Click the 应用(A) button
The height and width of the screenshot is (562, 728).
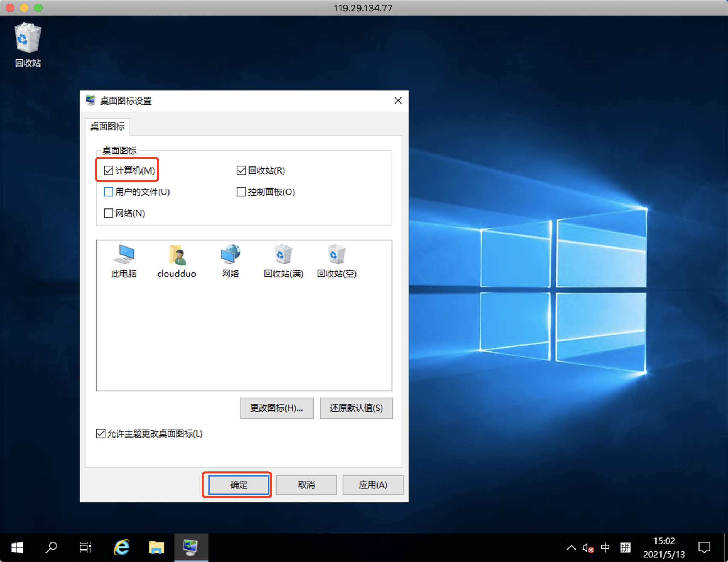(373, 485)
